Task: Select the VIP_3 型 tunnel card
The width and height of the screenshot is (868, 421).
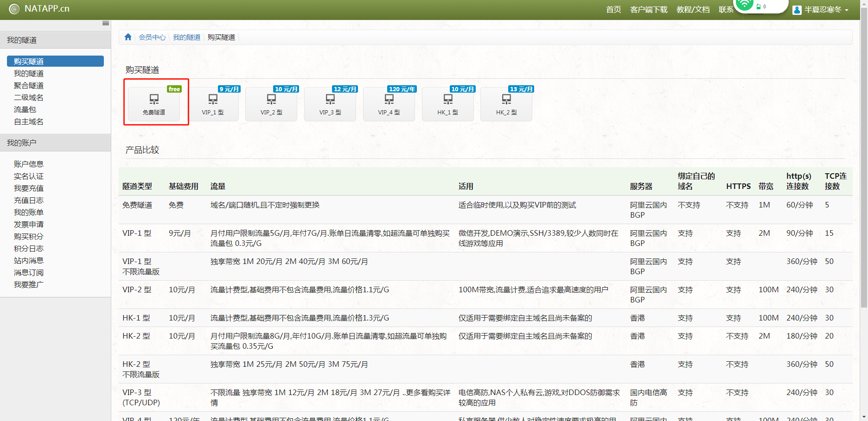Action: tap(330, 104)
